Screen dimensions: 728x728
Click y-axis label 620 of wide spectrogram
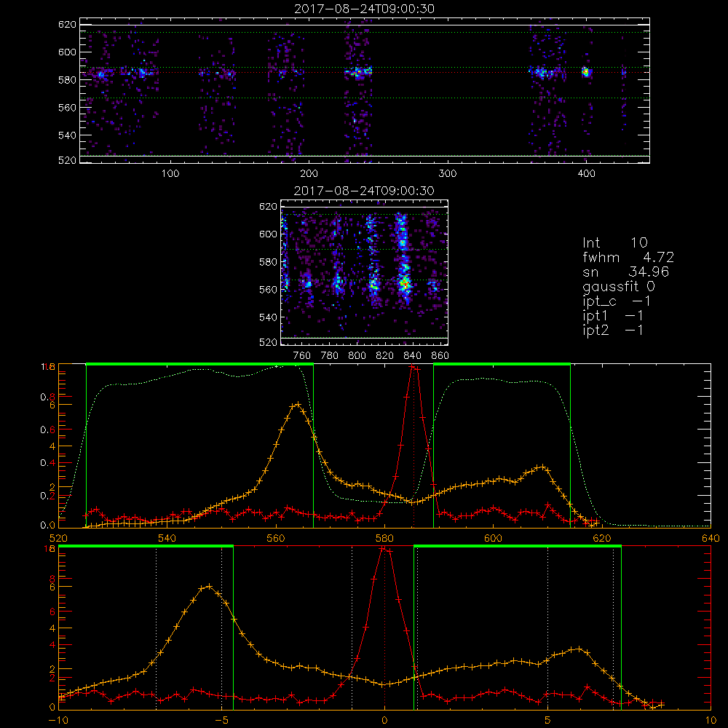coord(67,24)
